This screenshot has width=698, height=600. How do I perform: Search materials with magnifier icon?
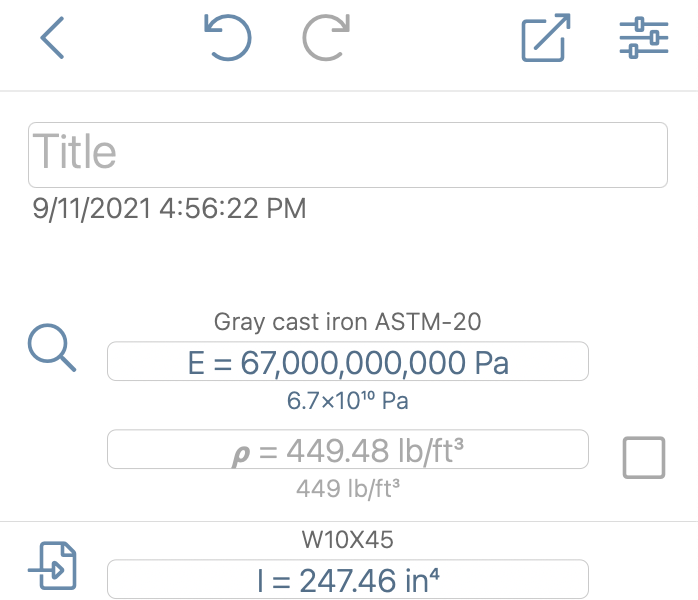coord(52,348)
